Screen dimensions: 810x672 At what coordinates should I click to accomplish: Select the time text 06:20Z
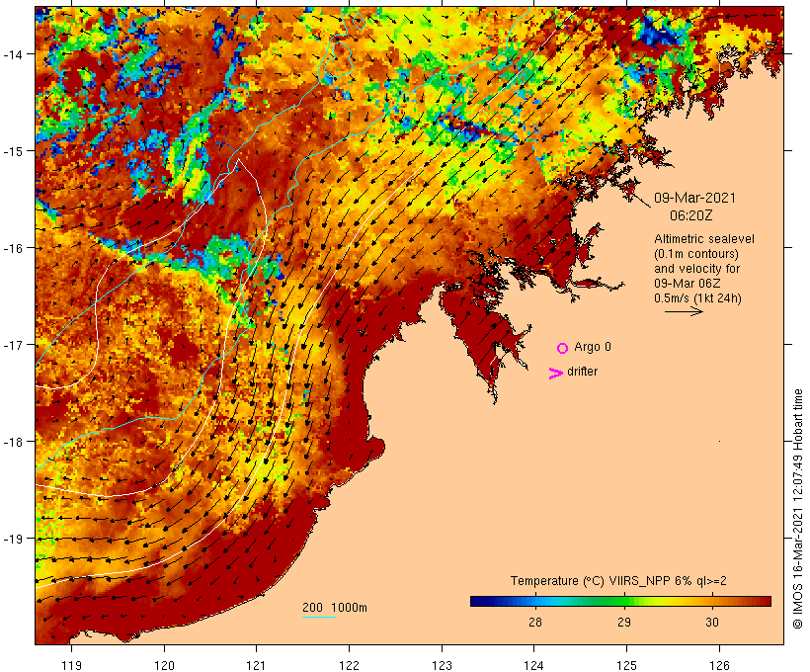[691, 215]
